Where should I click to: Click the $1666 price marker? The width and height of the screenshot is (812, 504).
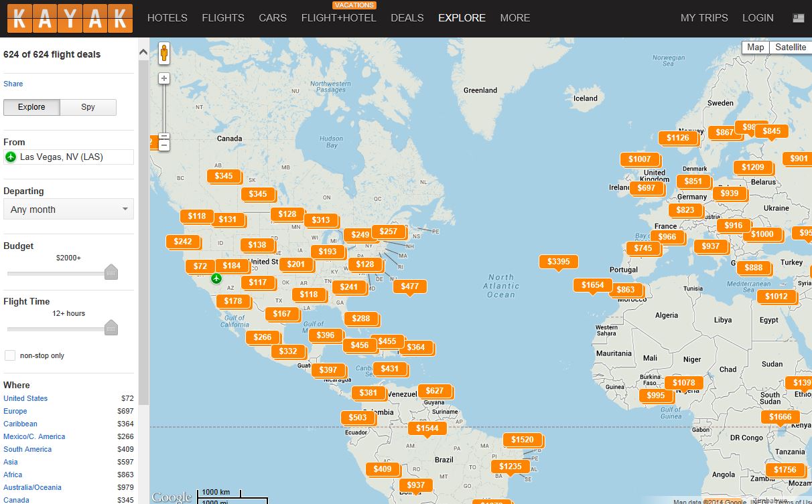pos(780,417)
